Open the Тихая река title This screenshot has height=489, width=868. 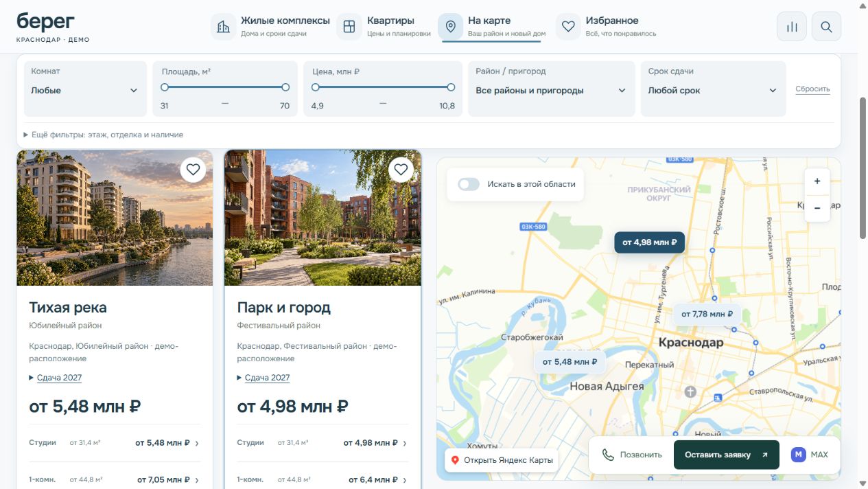pos(68,307)
